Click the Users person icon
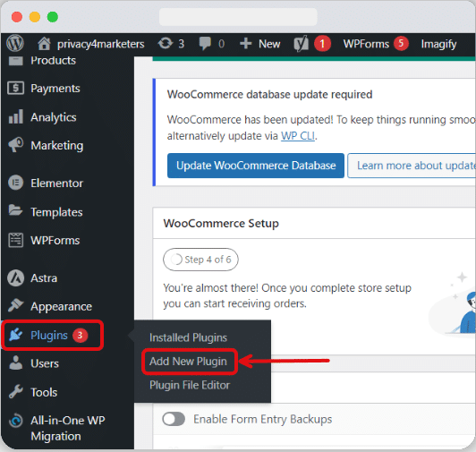476x452 pixels. coord(16,362)
